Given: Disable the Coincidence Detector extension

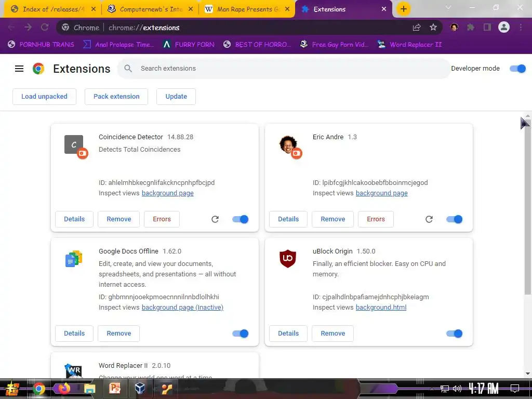Looking at the screenshot, I should click(x=240, y=219).
